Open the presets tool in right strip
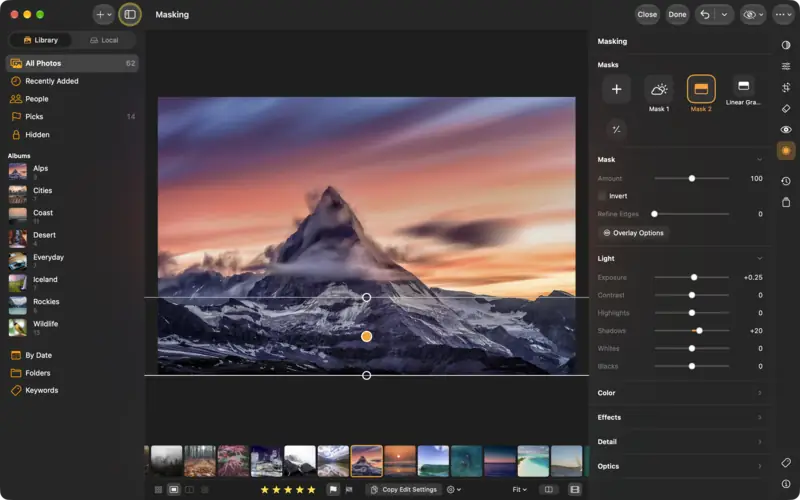Image resolution: width=800 pixels, height=500 pixels. click(x=786, y=45)
